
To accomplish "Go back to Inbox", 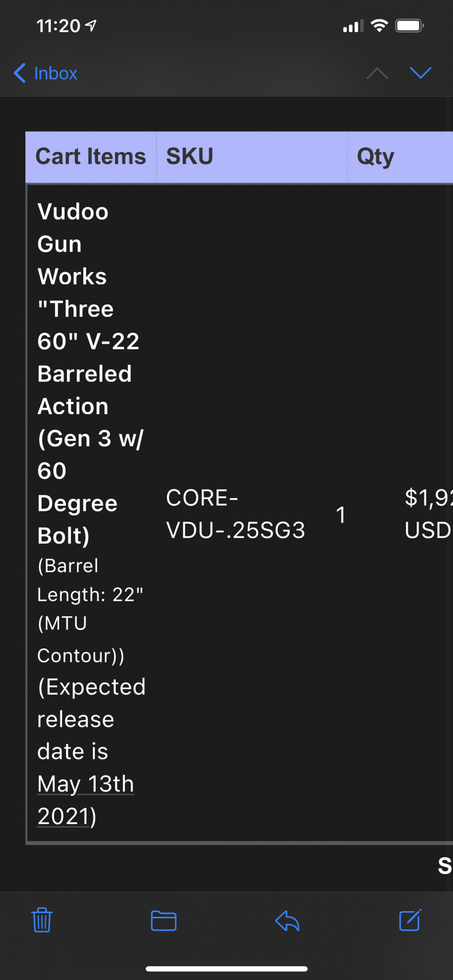I will (46, 73).
